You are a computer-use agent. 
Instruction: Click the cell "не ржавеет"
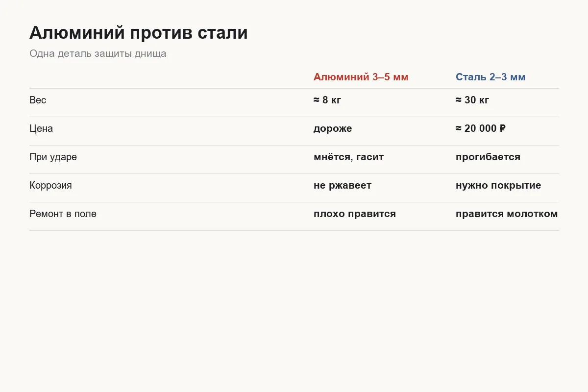pyautogui.click(x=343, y=185)
